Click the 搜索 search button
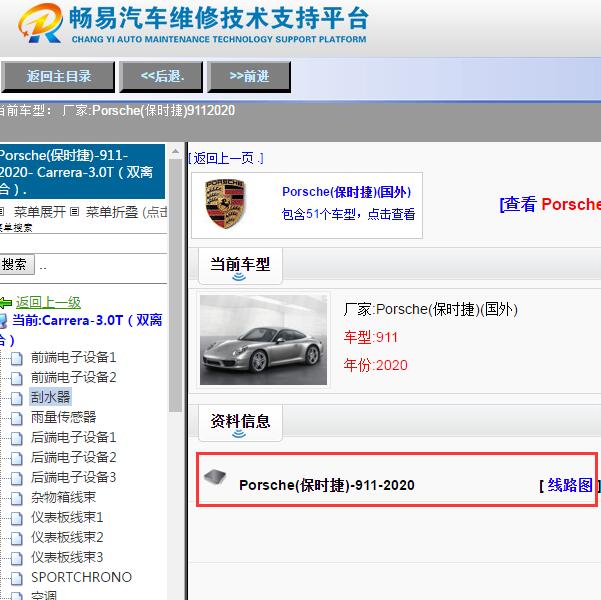 click(15, 264)
